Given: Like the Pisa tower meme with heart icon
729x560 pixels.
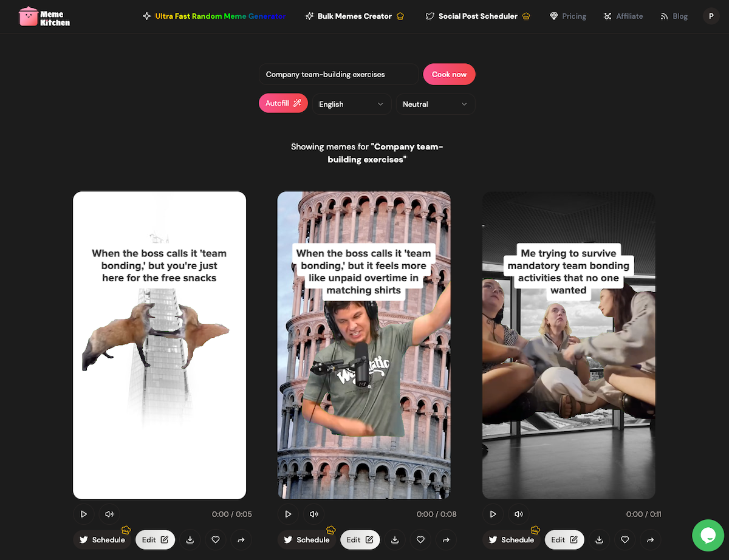Looking at the screenshot, I should coord(420,539).
